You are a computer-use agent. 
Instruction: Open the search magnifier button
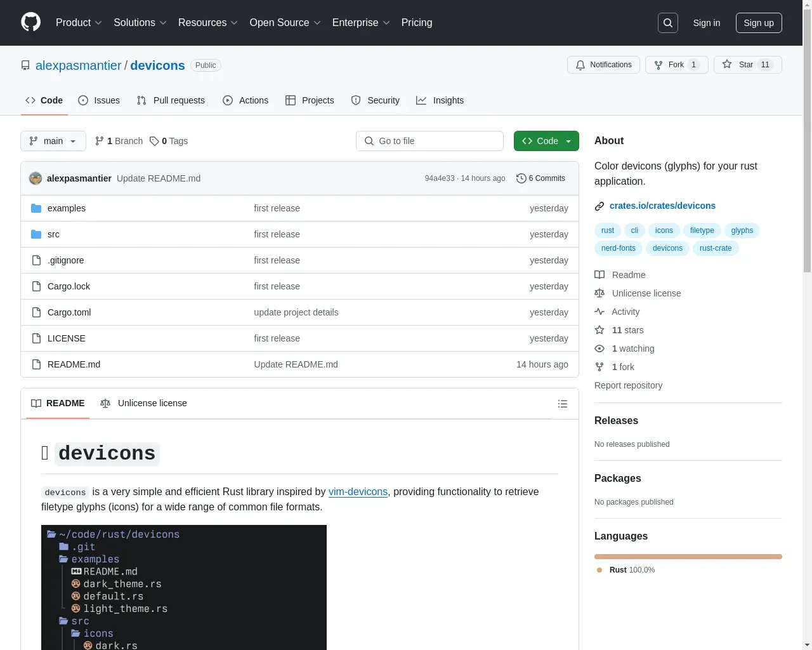point(668,23)
